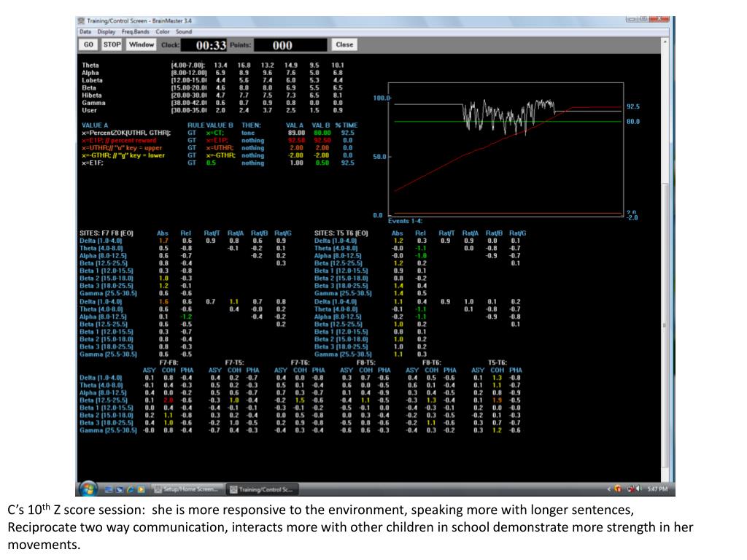Click the User band label
This screenshot has width=747, height=560.
pos(89,111)
